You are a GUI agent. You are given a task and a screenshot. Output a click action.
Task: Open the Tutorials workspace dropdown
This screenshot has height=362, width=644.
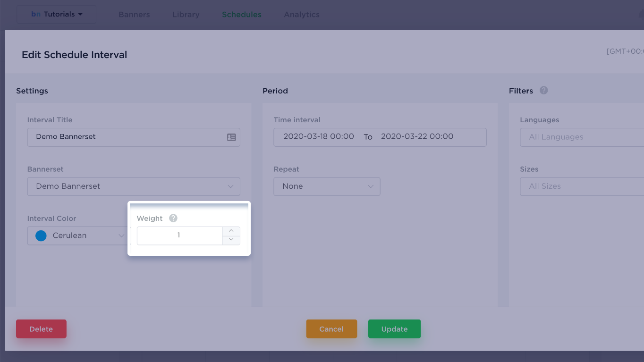[57, 14]
